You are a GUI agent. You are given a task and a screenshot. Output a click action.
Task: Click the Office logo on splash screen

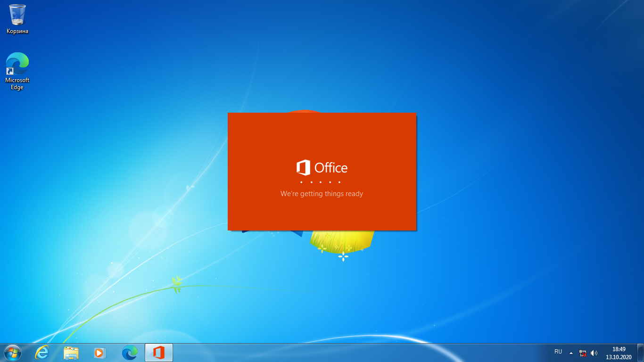pyautogui.click(x=322, y=168)
